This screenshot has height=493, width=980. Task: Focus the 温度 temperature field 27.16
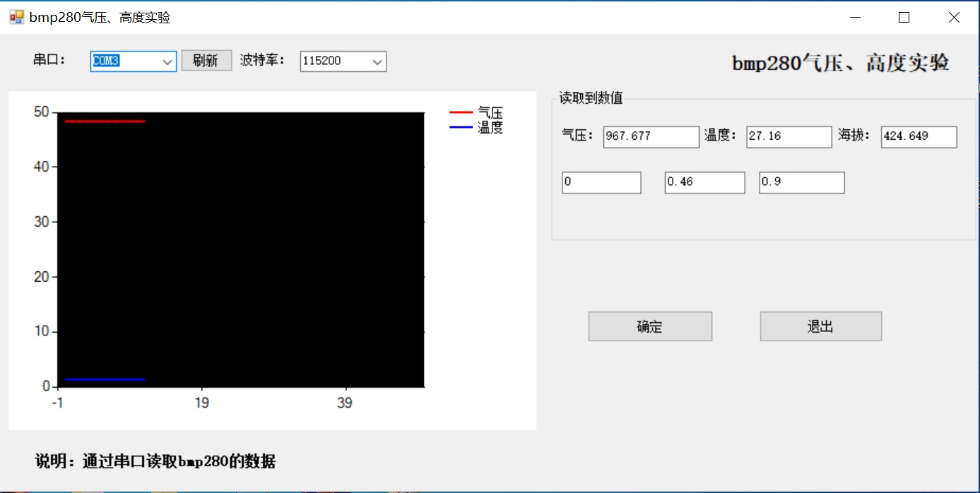(789, 136)
